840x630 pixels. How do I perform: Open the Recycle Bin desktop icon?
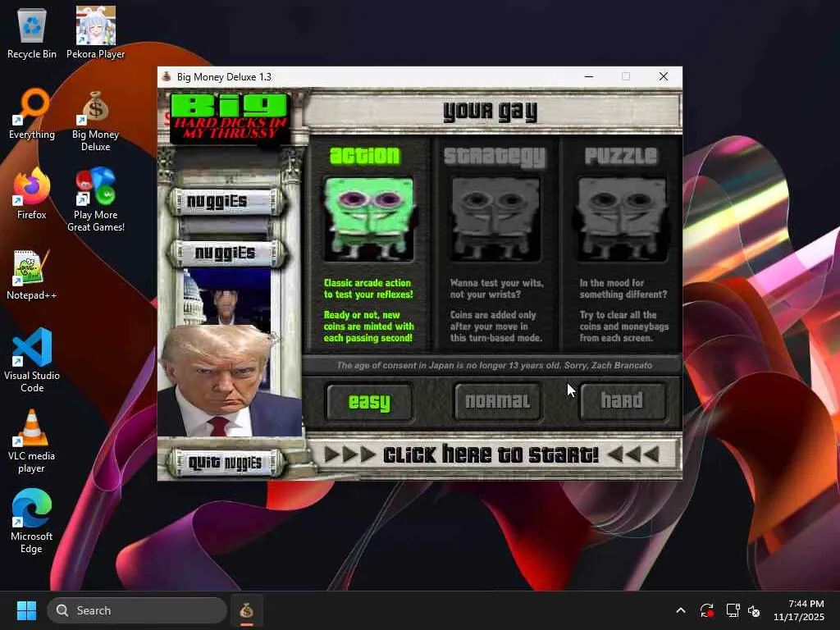tap(32, 33)
